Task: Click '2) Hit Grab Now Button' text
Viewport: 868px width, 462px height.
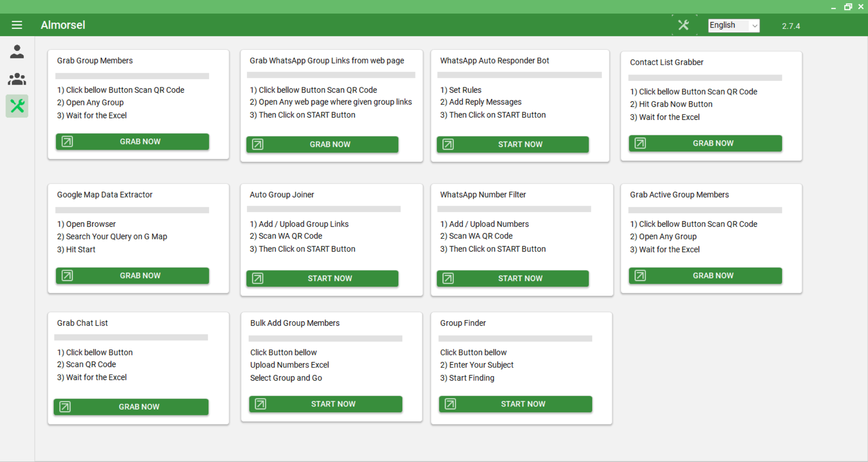Action: click(x=671, y=104)
